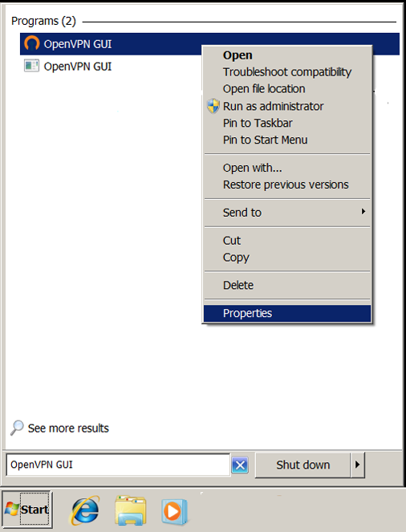Select Delete from the context menu
This screenshot has height=532, width=406.
point(238,286)
